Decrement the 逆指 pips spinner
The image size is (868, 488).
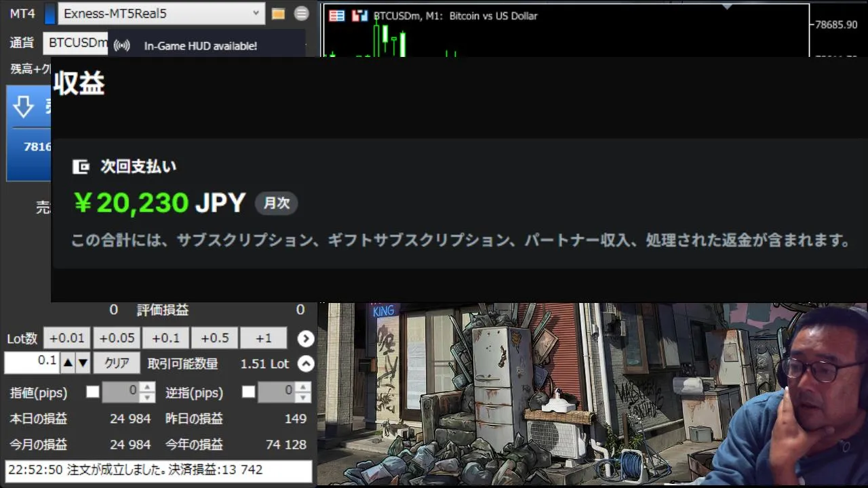pos(303,397)
